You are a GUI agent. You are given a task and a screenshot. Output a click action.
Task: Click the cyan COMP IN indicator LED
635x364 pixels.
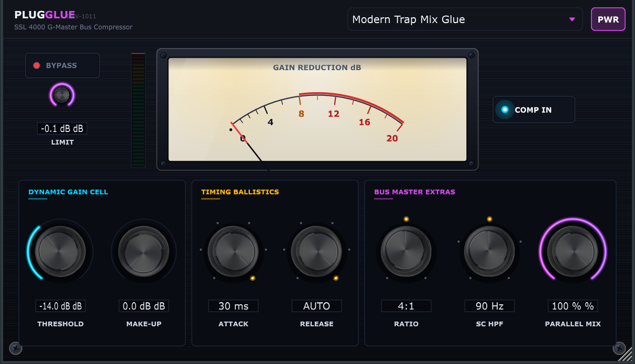click(x=505, y=109)
